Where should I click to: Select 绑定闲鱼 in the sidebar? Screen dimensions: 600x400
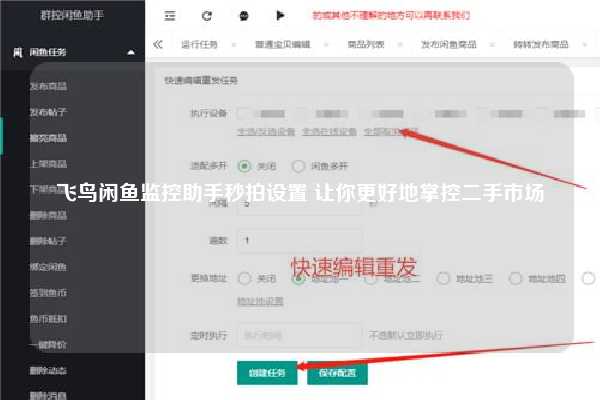pos(49,267)
